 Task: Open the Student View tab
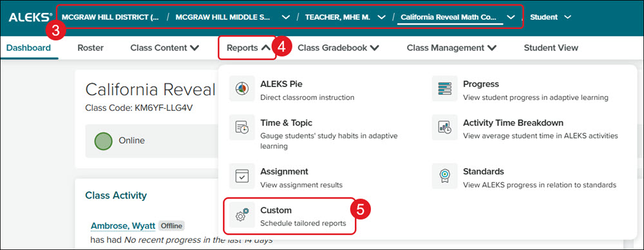551,48
